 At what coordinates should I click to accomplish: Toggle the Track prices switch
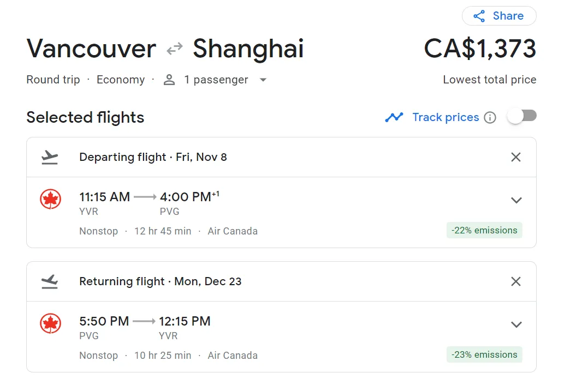521,117
